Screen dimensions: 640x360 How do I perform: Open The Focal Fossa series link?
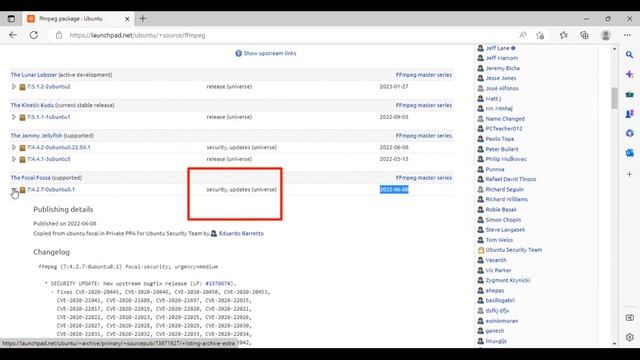click(31, 178)
